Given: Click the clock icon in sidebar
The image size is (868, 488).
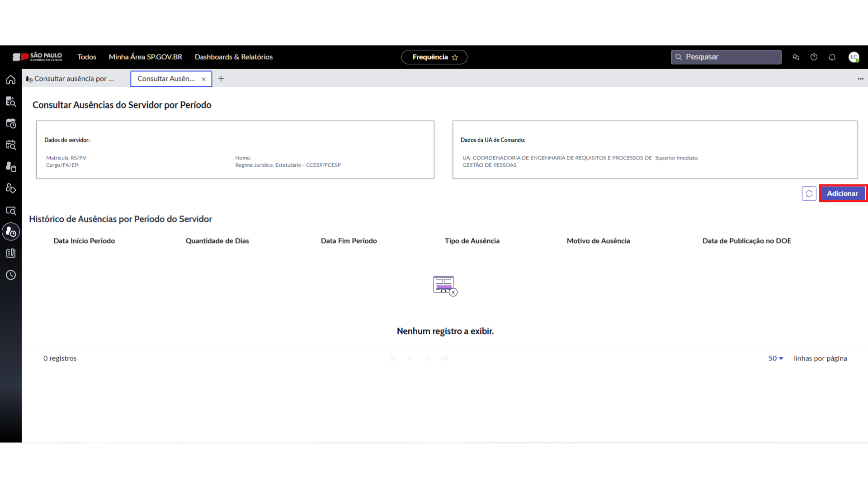Looking at the screenshot, I should tap(11, 275).
